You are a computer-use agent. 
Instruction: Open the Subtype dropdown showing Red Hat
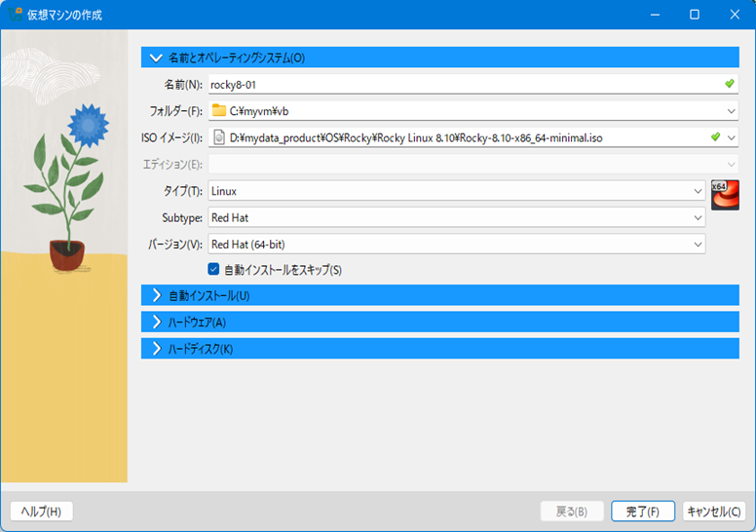(x=457, y=217)
